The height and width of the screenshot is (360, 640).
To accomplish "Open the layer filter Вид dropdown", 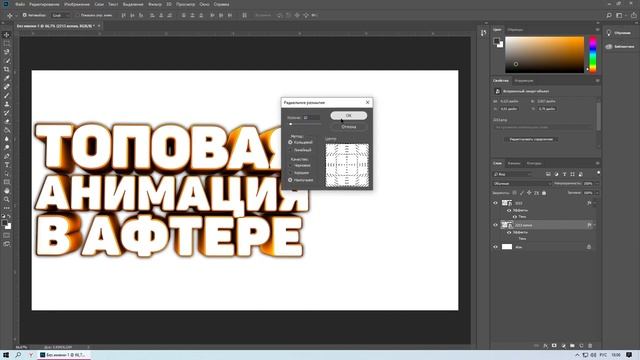I will [513, 174].
